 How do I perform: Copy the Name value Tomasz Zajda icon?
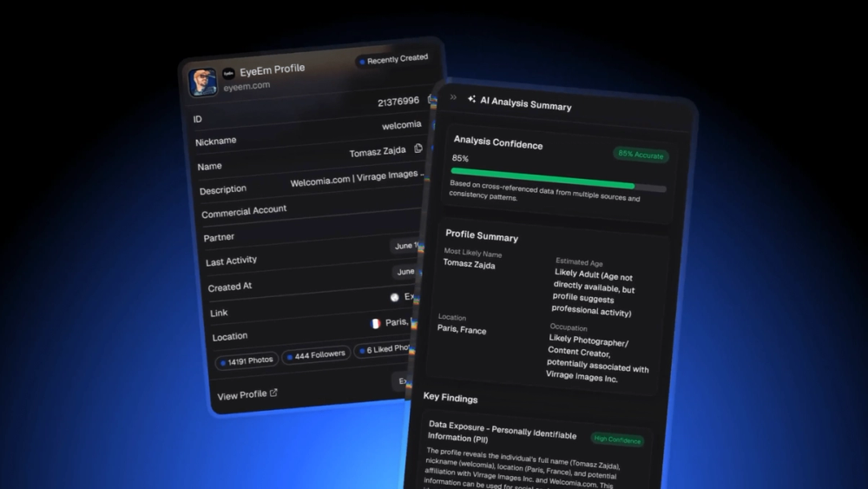click(418, 149)
